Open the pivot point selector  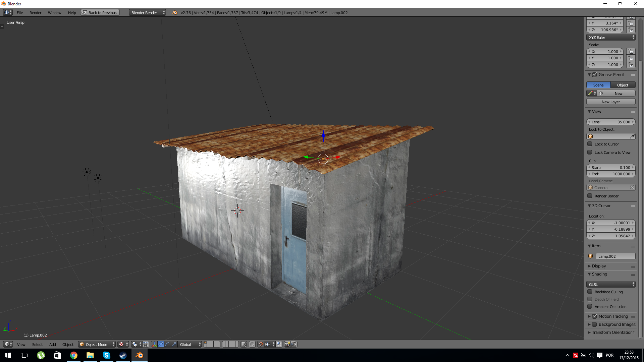click(136, 344)
